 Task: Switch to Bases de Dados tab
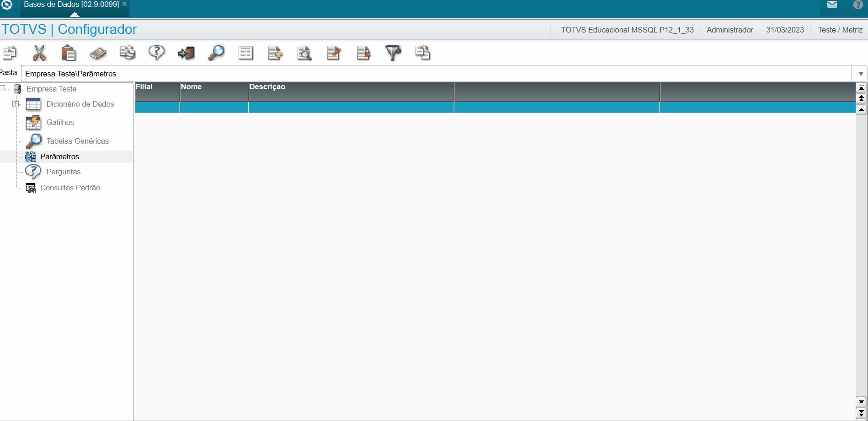(x=71, y=4)
